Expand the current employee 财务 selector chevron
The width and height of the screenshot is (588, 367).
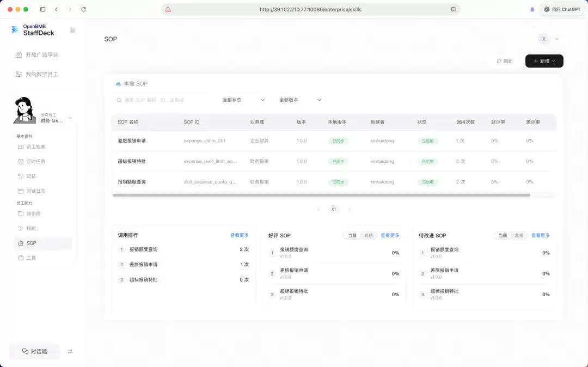tap(70, 118)
